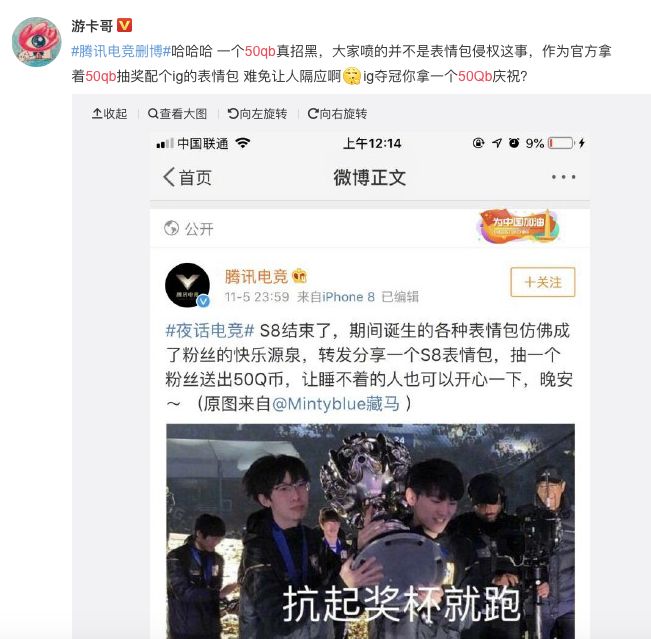
Task: Open the @Mintyblue藏马 mention
Action: point(336,404)
